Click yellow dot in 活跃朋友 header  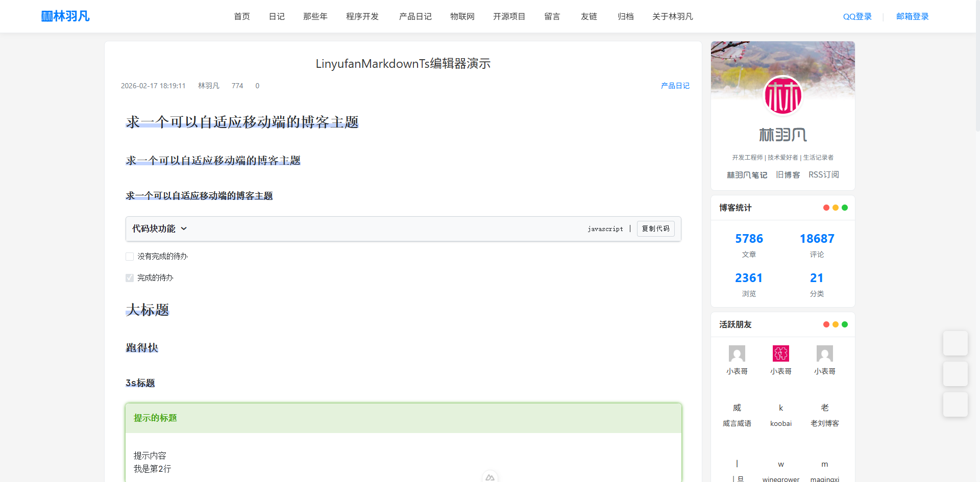836,324
